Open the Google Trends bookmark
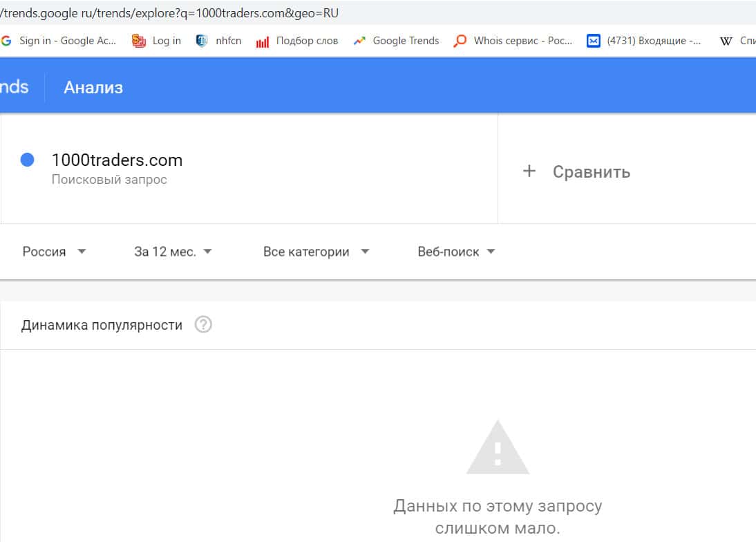 click(x=397, y=41)
